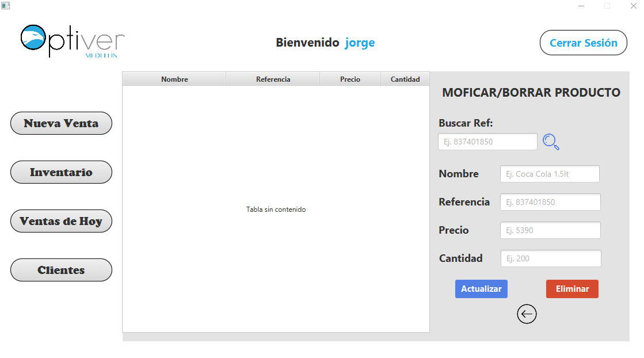This screenshot has height=358, width=644.
Task: Select the Nueva Venta section
Action: pyautogui.click(x=61, y=123)
